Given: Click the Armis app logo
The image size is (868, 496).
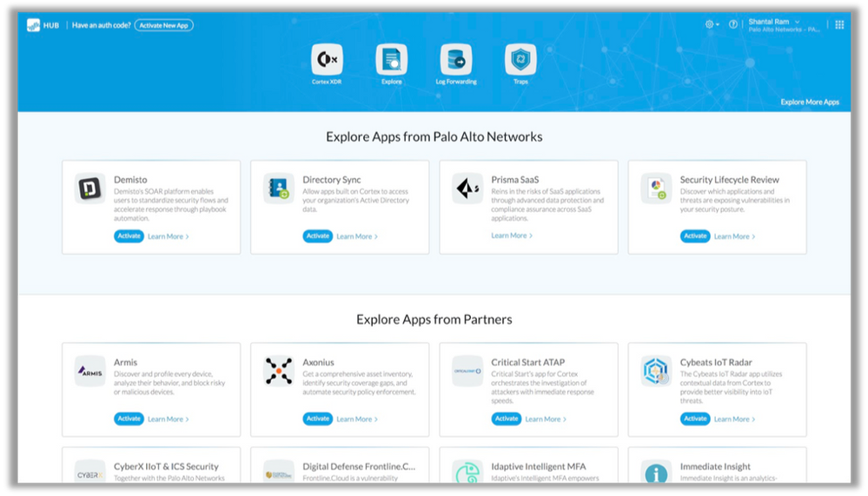Looking at the screenshot, I should pyautogui.click(x=89, y=371).
